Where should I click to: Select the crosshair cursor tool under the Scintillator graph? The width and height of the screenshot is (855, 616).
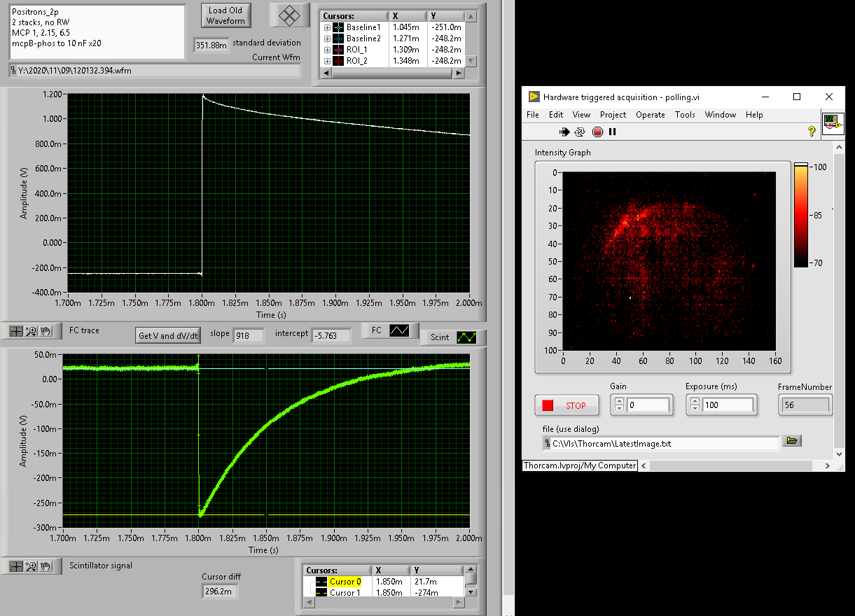(x=15, y=566)
